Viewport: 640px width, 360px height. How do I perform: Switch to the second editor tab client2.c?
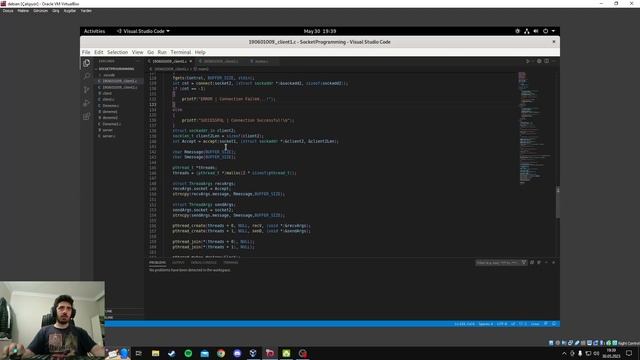click(221, 61)
